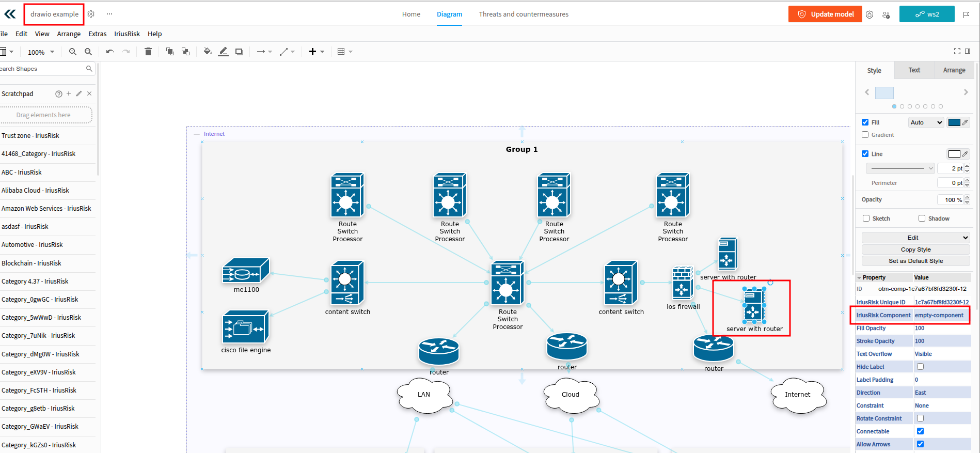Send selection to back

185,52
